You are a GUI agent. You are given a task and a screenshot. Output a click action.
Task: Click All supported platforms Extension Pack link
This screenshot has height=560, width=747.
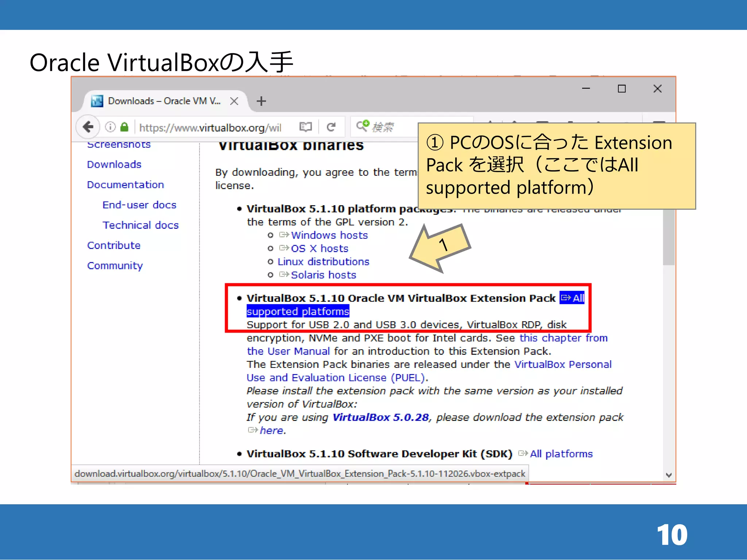point(298,311)
